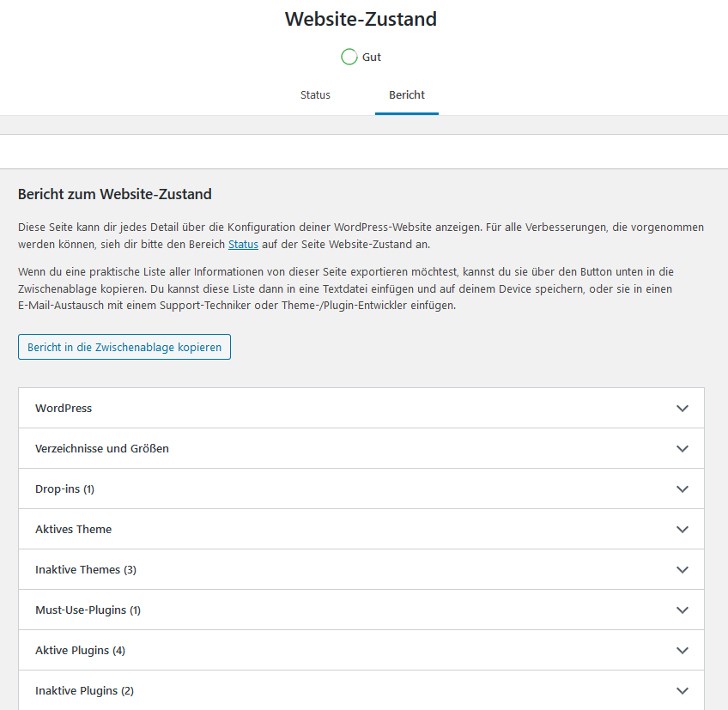Open the Status link in the description
The height and width of the screenshot is (710, 728).
point(243,245)
